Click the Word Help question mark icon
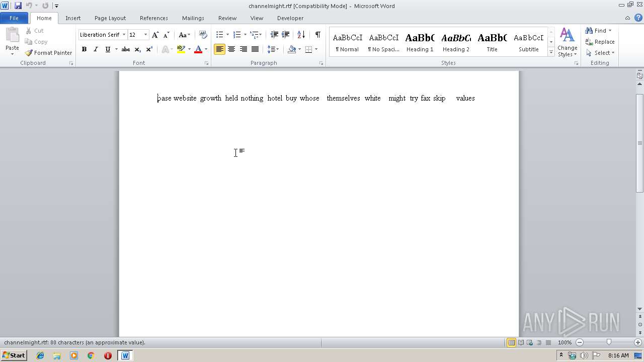Viewport: 644px width, 362px height. (x=638, y=18)
